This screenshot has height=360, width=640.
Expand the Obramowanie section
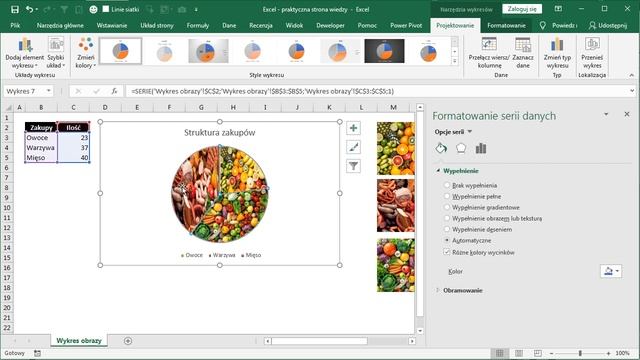[x=438, y=290]
